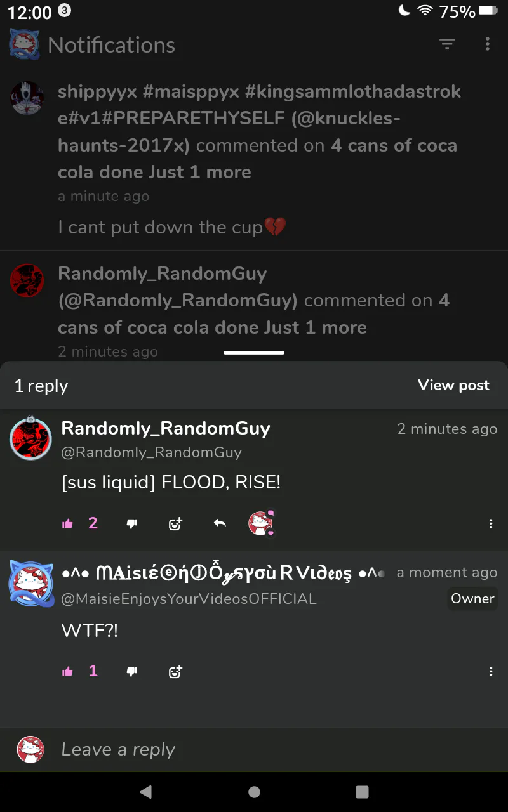
Task: Add reaction to Randomly_RandomGuy's comment
Action: tap(175, 524)
